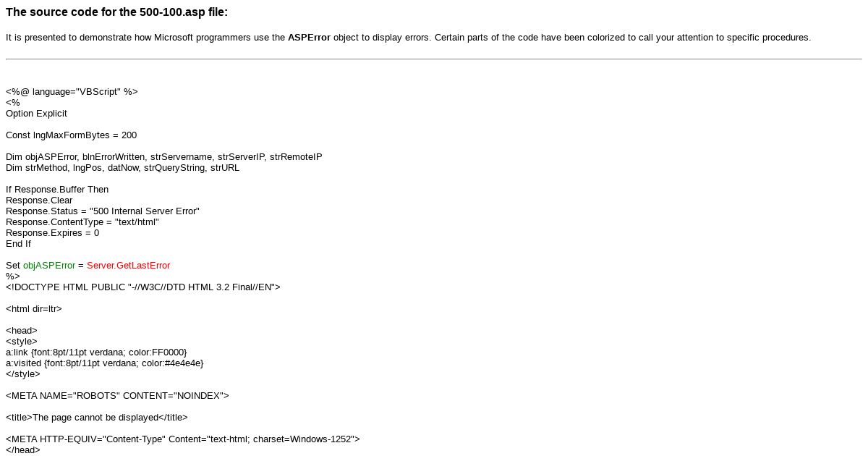Click the green objASPError text
The image size is (868, 456).
(x=49, y=266)
